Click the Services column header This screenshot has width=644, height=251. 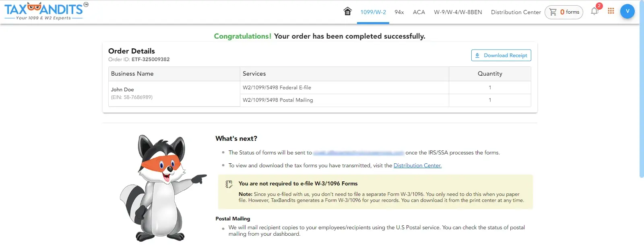[345, 74]
